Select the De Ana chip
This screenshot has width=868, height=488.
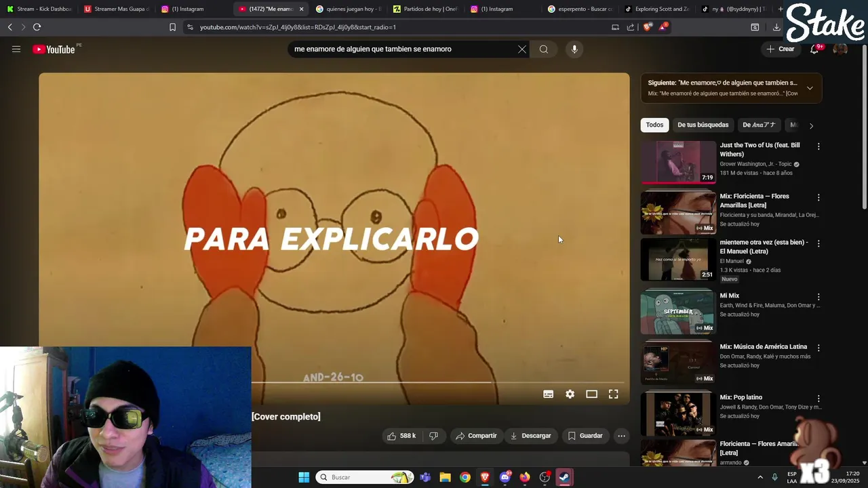click(759, 125)
